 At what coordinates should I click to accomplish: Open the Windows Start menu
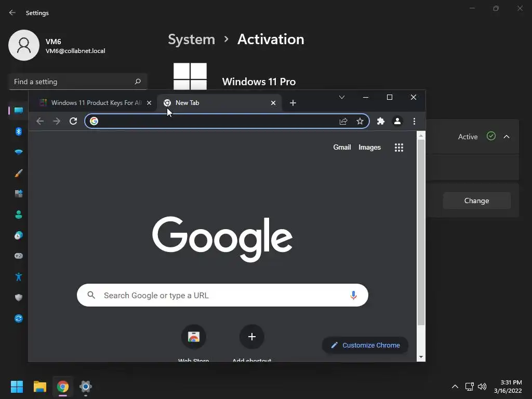[x=17, y=387]
